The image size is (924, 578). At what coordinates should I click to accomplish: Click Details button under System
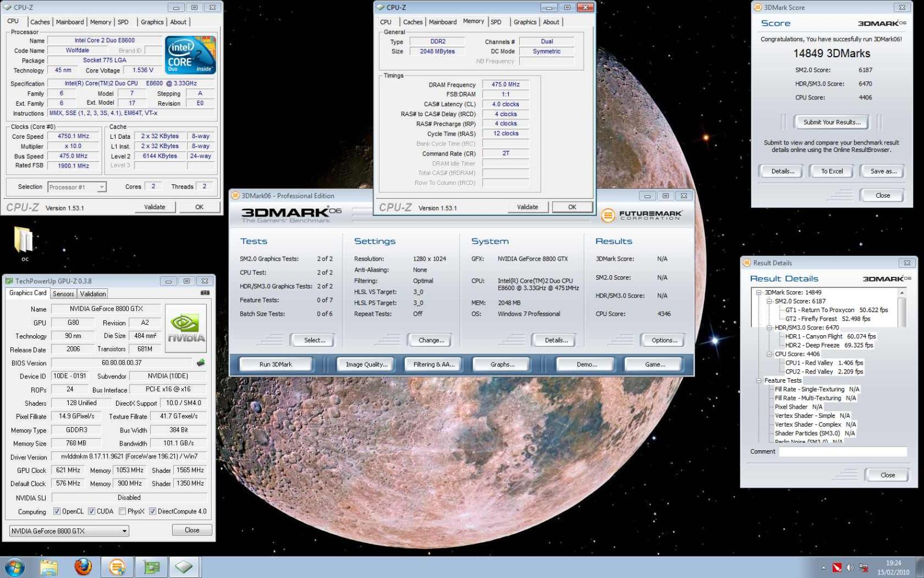pyautogui.click(x=556, y=340)
